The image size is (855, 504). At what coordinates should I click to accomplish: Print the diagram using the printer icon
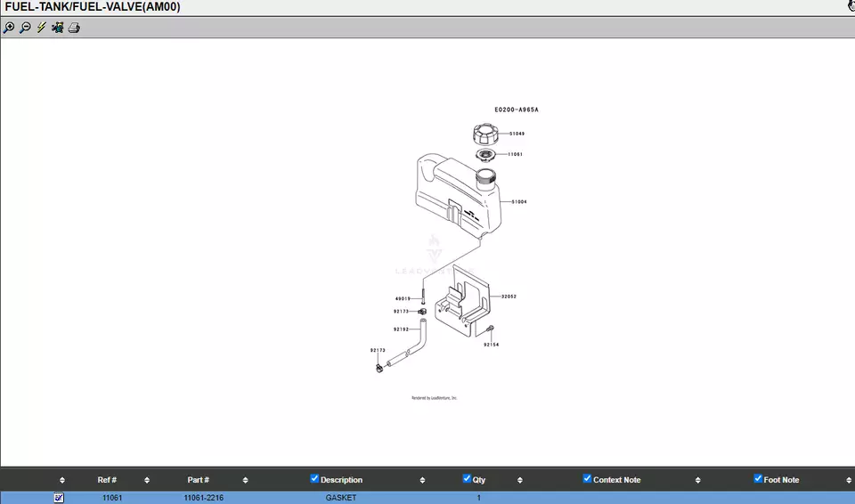point(74,28)
